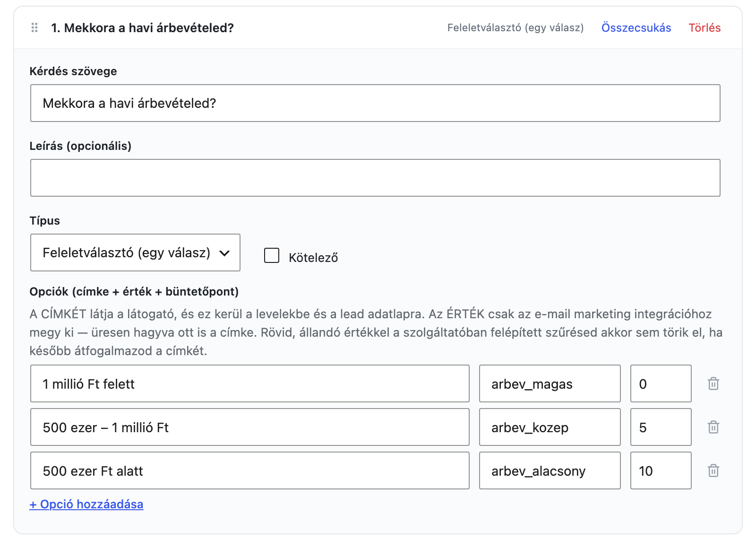Click the penalty field containing 0
The width and height of the screenshot is (756, 540).
[661, 383]
